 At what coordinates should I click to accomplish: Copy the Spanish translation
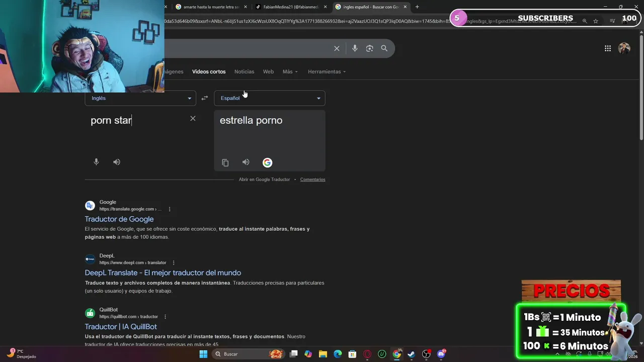pyautogui.click(x=225, y=162)
